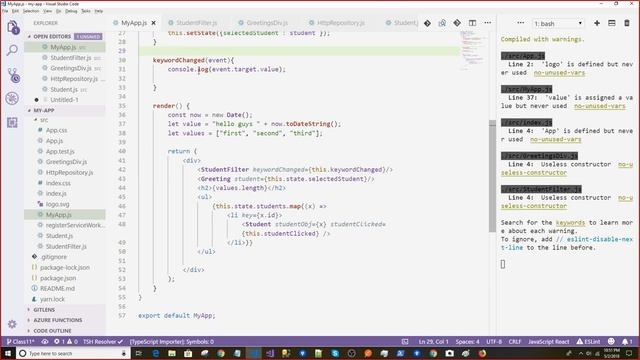
Task: Select .gitignore in the file tree
Action: click(x=53, y=257)
